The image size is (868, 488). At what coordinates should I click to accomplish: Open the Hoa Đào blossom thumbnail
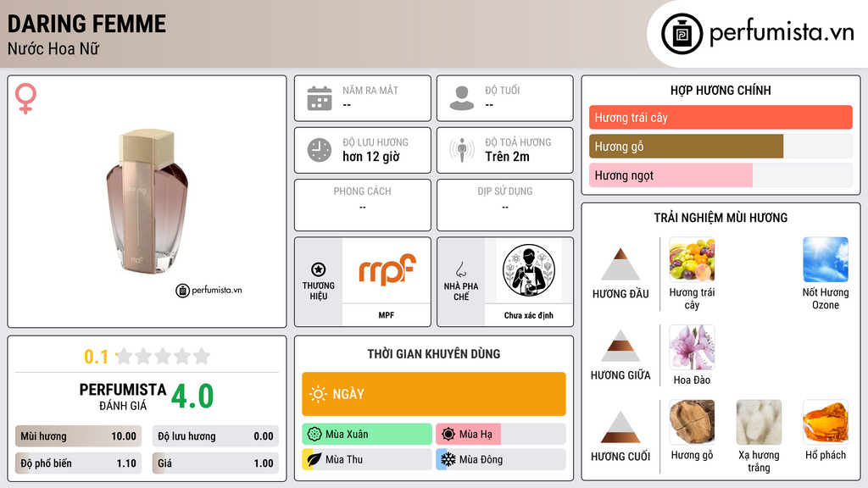[x=692, y=347]
